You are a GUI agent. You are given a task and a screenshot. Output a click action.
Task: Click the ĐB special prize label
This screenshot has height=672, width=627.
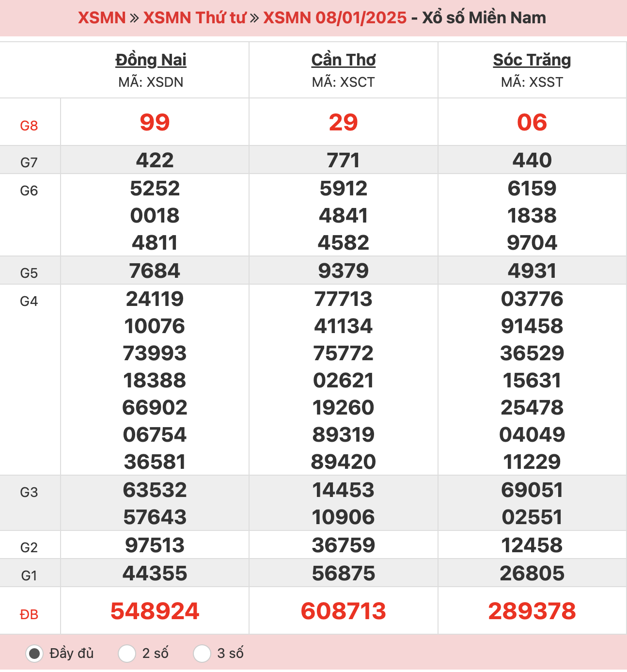pos(29,615)
